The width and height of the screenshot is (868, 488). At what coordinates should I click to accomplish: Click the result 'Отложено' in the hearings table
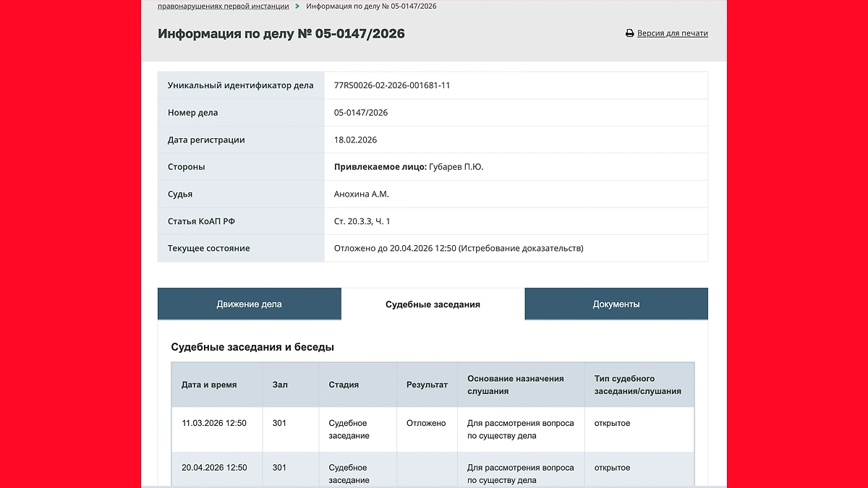click(427, 423)
